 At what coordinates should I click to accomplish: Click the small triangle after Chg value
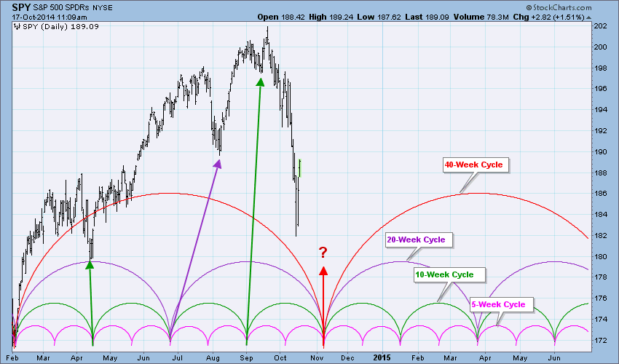(588, 17)
